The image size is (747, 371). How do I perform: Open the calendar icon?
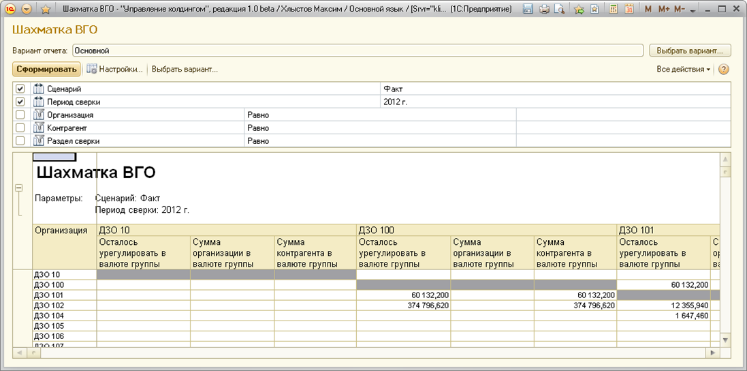coord(629,9)
